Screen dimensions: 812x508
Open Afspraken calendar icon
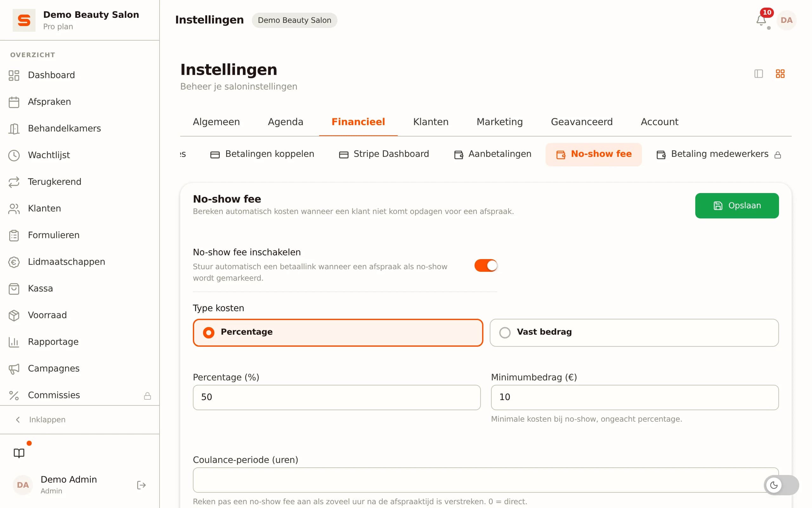pos(14,102)
